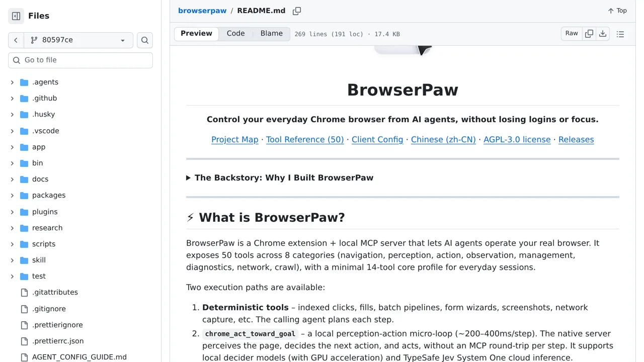This screenshot has width=644, height=362.
Task: Open the .agents folder icon
Action: click(24, 82)
